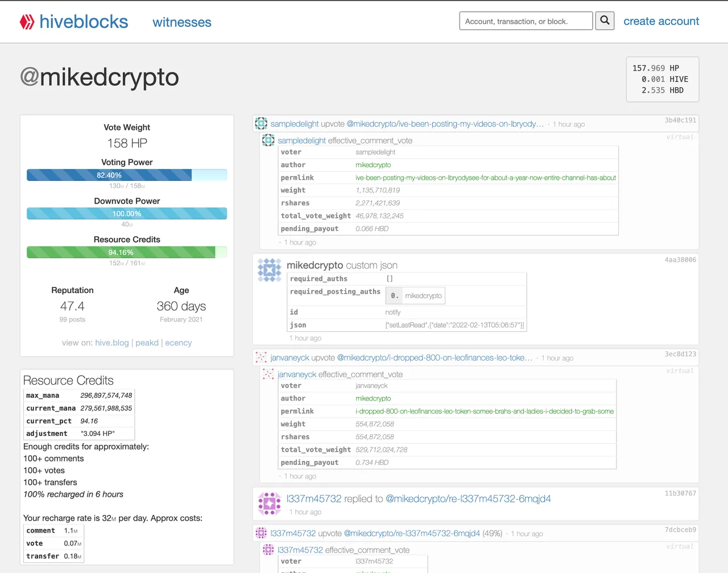Click the 360 days age value
The image size is (728, 573).
(x=181, y=306)
